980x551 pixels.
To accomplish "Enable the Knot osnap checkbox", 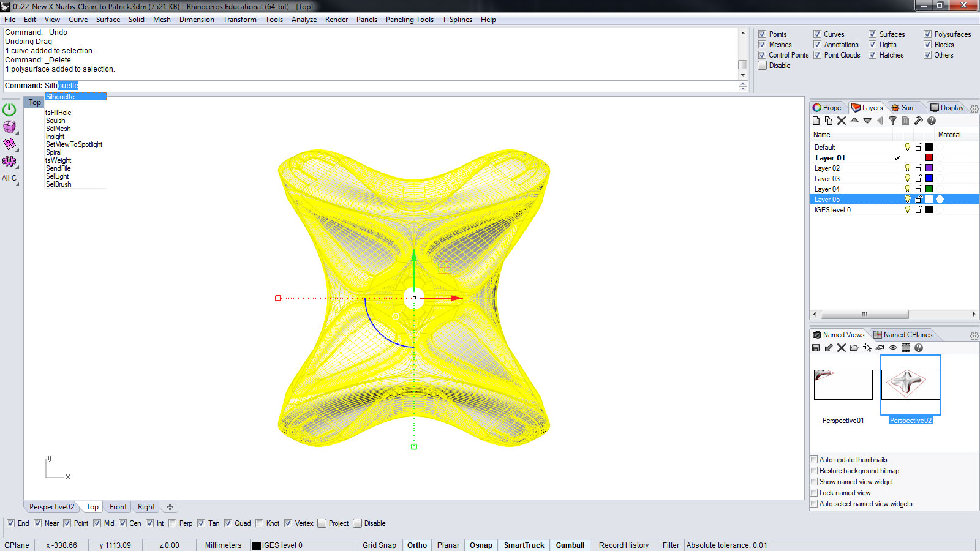I will pos(260,523).
